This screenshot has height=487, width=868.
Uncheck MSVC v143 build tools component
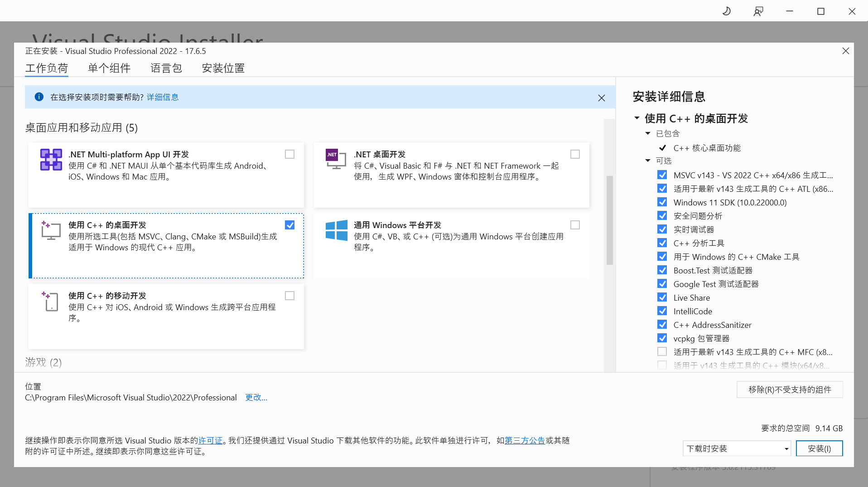(662, 175)
